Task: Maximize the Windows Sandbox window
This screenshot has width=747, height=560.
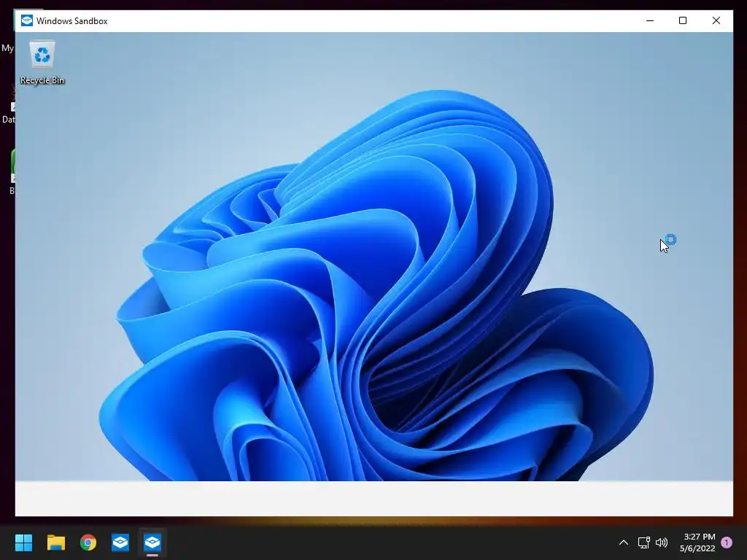Action: click(x=683, y=20)
